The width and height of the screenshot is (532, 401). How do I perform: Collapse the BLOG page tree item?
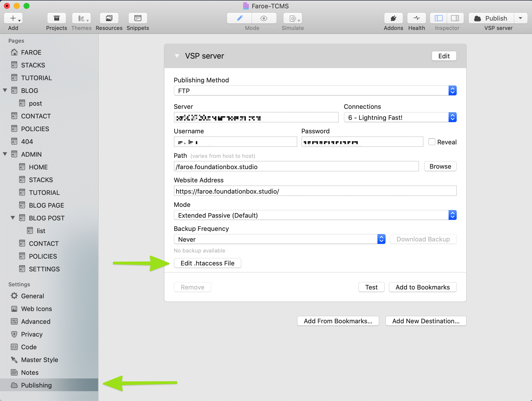(5, 90)
